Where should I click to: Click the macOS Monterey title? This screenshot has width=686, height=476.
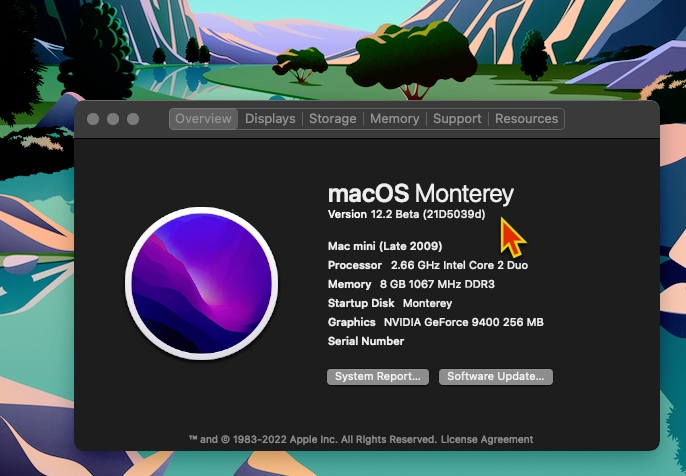coord(421,193)
